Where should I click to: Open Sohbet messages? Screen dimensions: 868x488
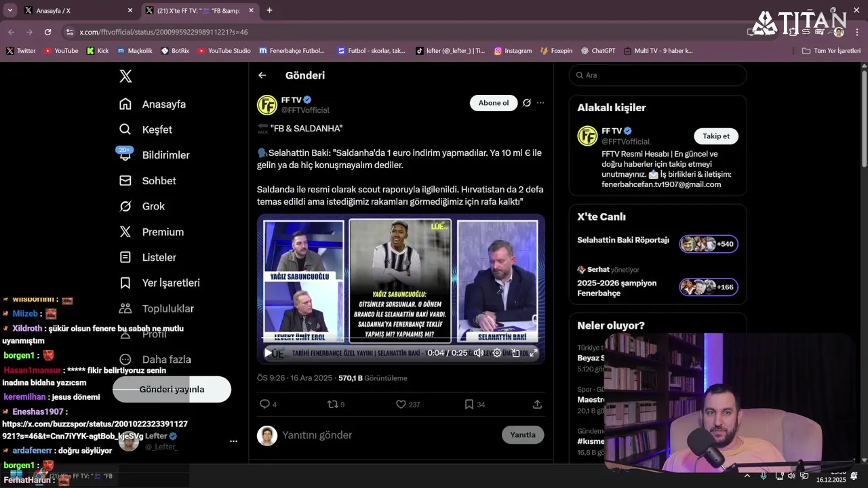148,181
